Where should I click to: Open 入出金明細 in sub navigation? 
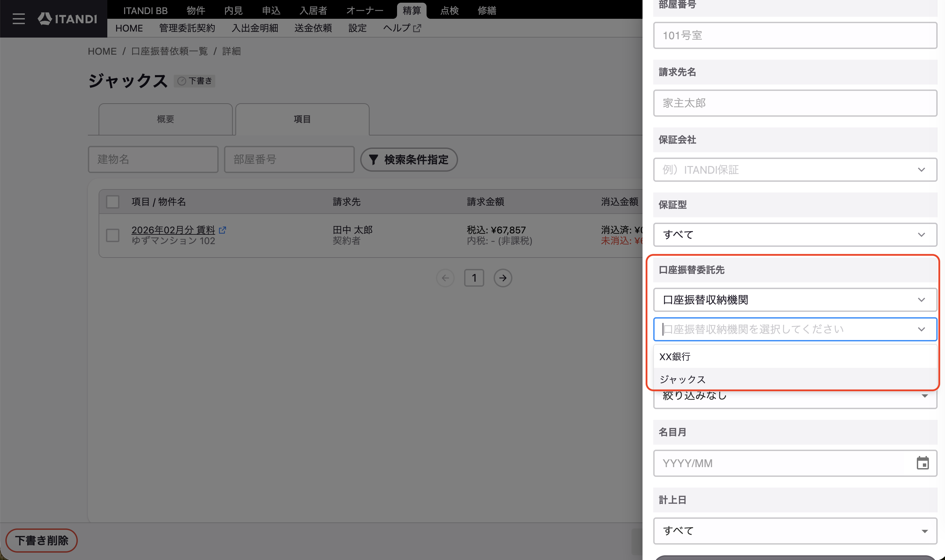pyautogui.click(x=255, y=28)
